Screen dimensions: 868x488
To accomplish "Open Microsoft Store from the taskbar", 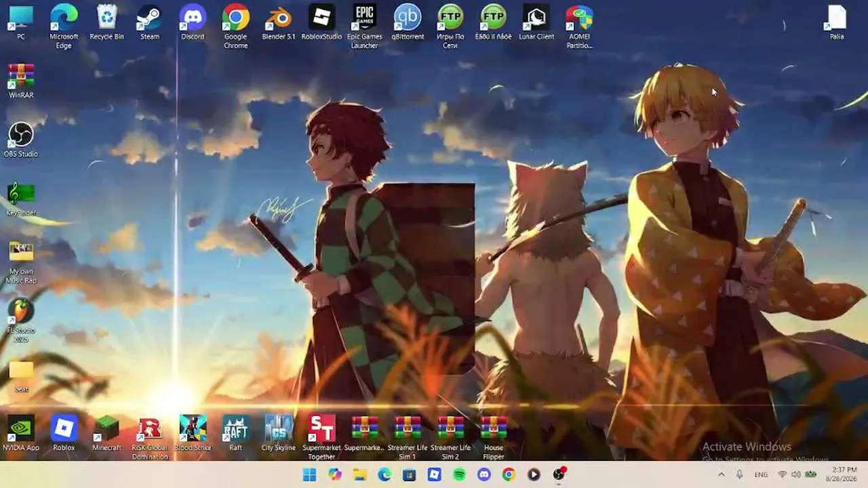I will [x=410, y=474].
